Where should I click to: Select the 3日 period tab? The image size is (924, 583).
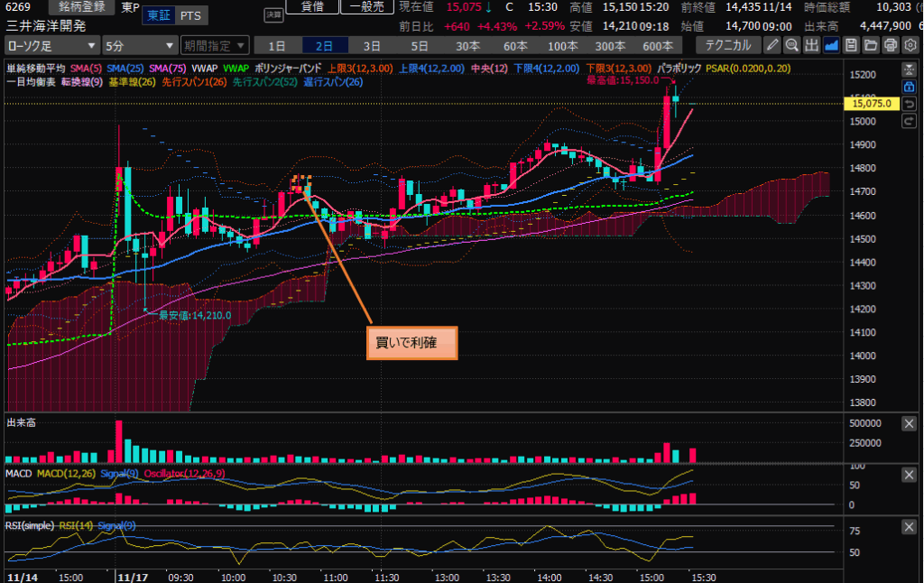[372, 45]
